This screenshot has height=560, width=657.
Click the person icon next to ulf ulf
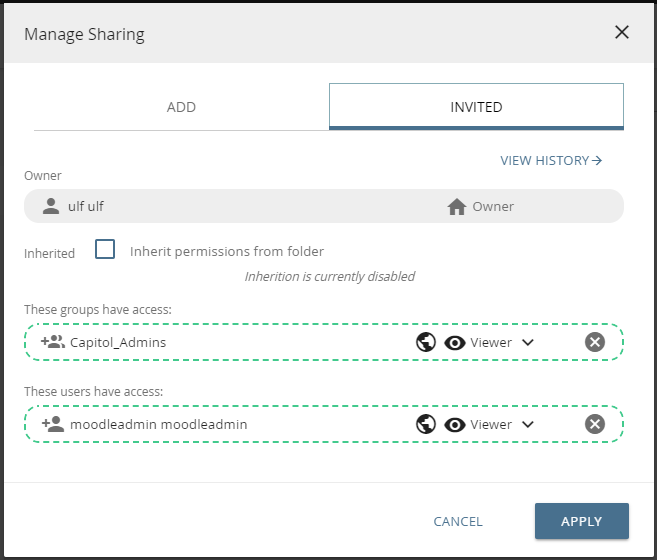pos(52,207)
